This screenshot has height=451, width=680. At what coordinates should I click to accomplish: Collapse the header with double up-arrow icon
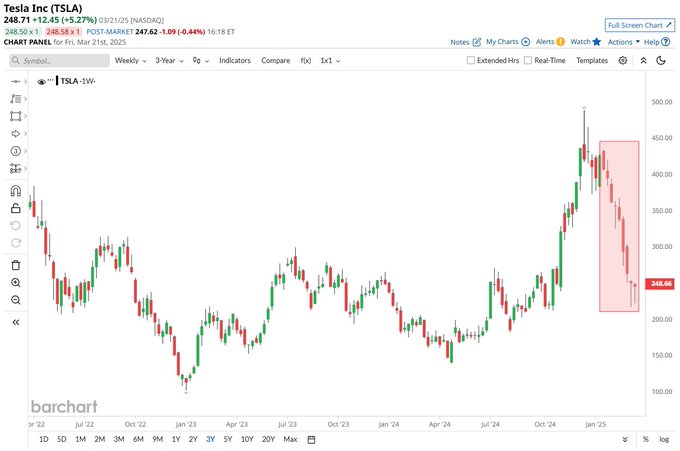click(644, 60)
